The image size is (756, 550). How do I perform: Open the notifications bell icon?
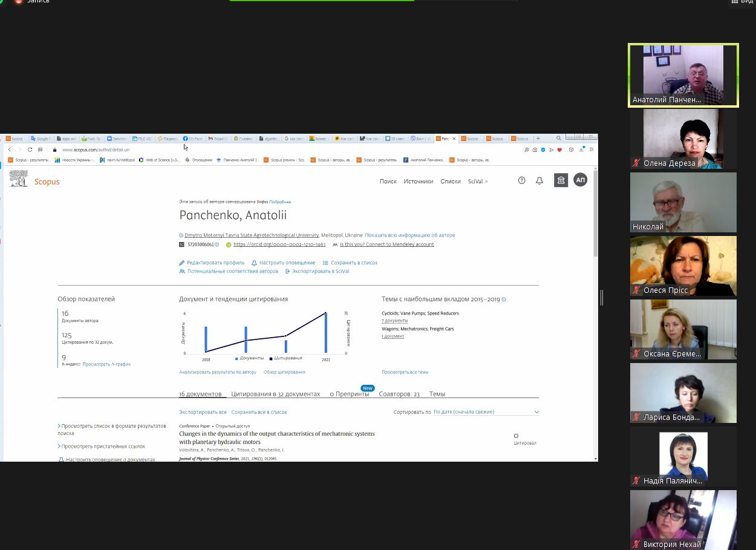(539, 180)
